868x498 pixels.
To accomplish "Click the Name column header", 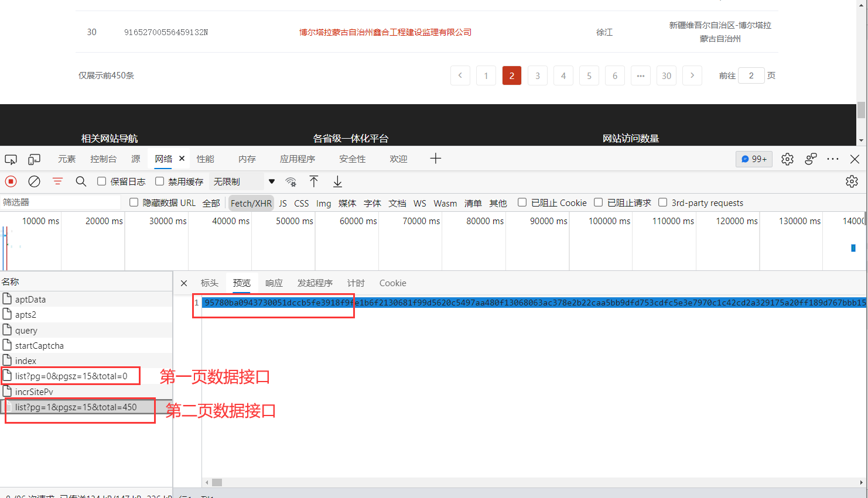I will click(x=86, y=281).
